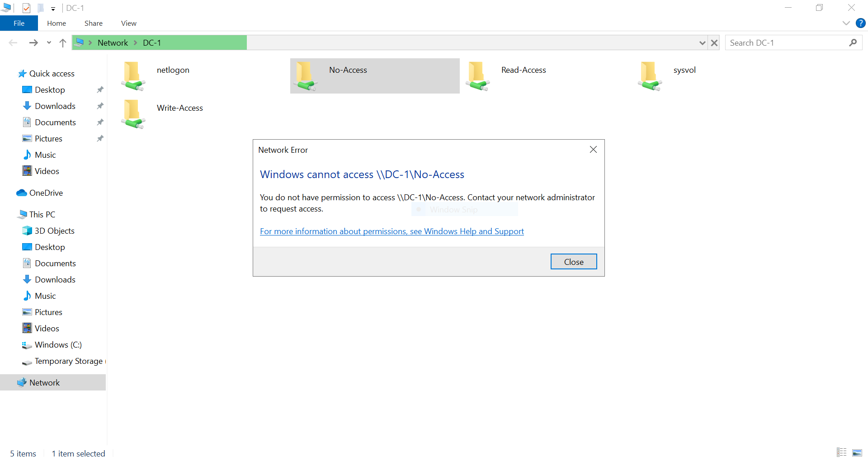Select Music under This PC
Viewport: 868px width, 461px height.
coord(46,296)
